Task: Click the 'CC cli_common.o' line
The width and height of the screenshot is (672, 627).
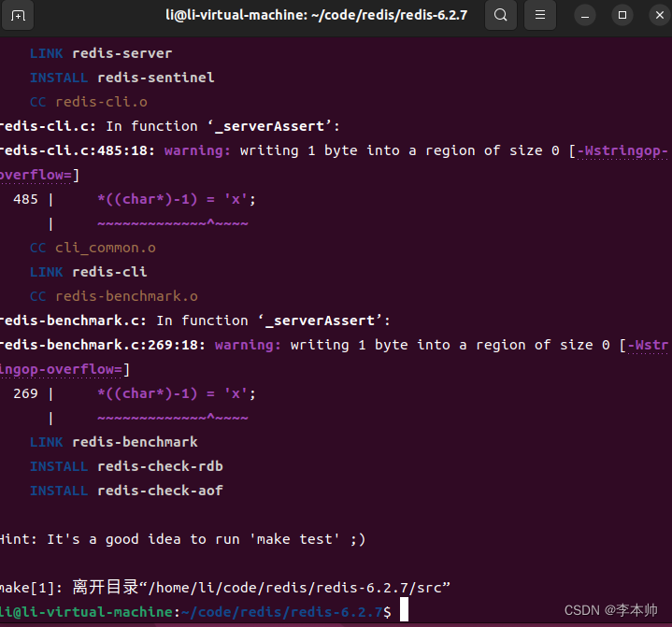Action: (93, 248)
